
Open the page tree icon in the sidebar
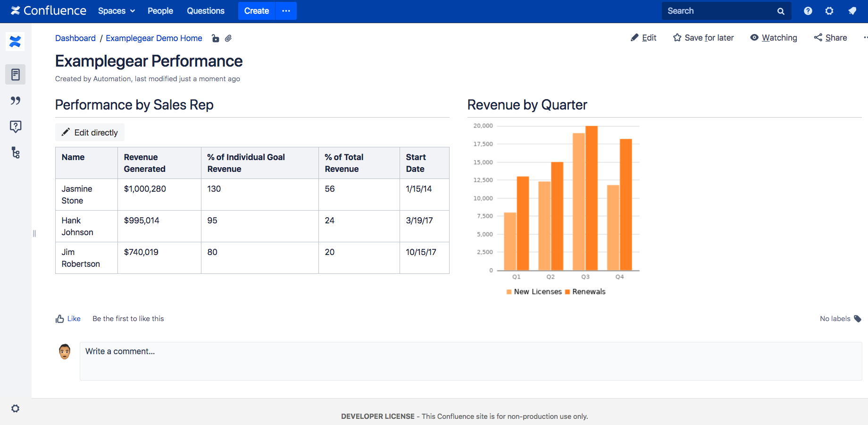click(x=15, y=153)
